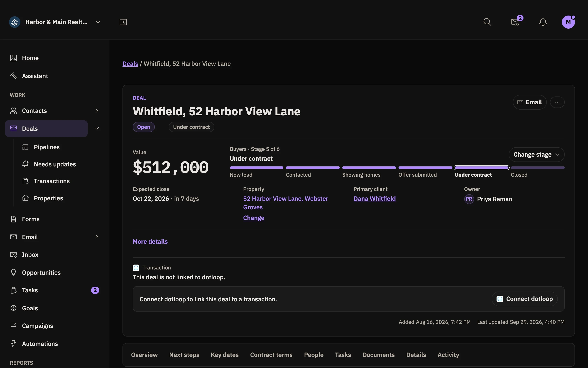Viewport: 588px width, 368px height.
Task: Open the Change stage dropdown
Action: [x=537, y=155]
